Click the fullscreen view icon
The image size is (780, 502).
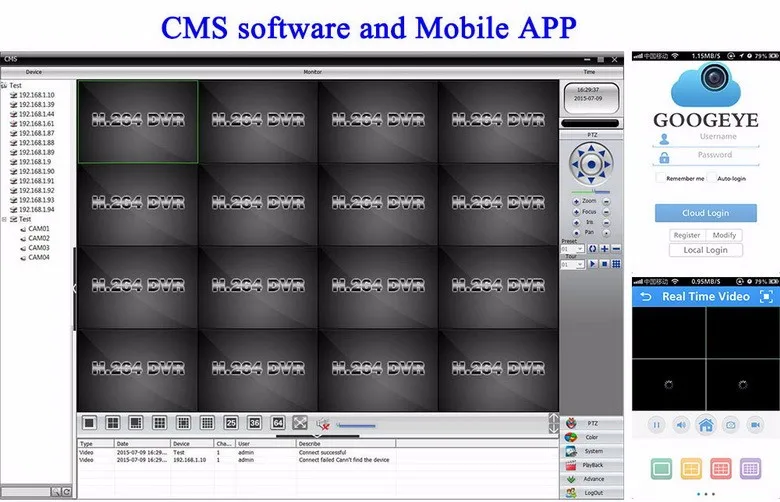click(x=300, y=423)
